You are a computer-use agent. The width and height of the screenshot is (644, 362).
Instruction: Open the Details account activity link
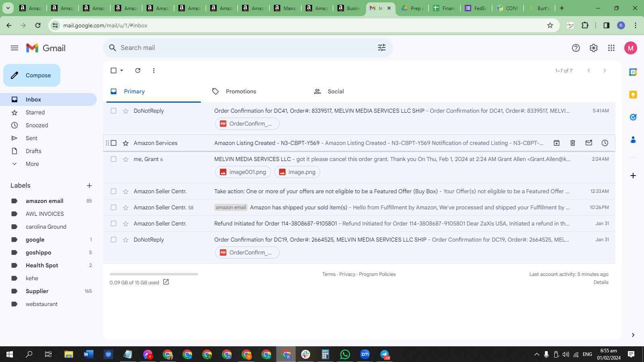pyautogui.click(x=601, y=282)
